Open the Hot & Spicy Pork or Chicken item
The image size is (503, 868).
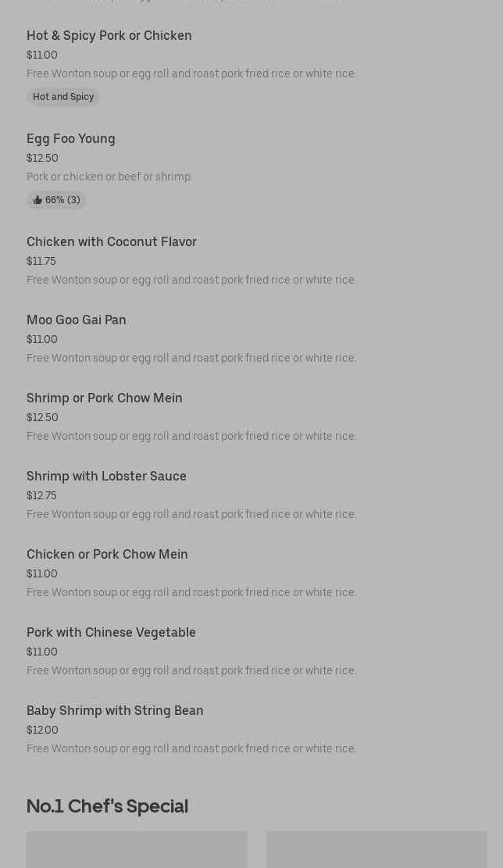coord(109,36)
